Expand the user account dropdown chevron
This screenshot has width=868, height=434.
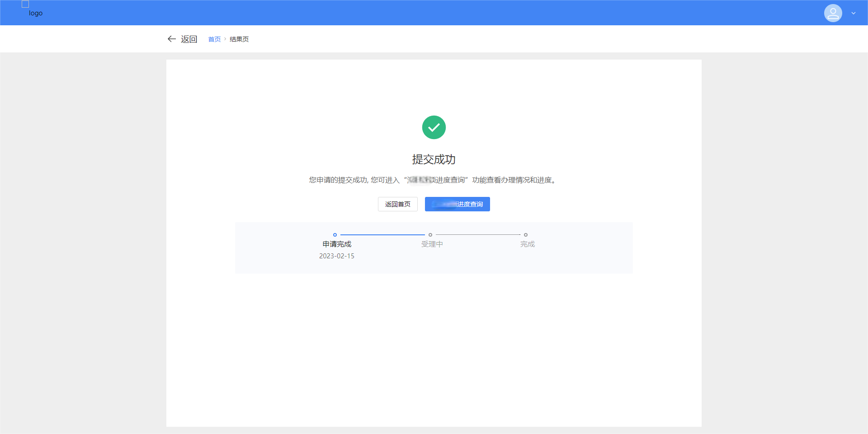click(x=854, y=13)
